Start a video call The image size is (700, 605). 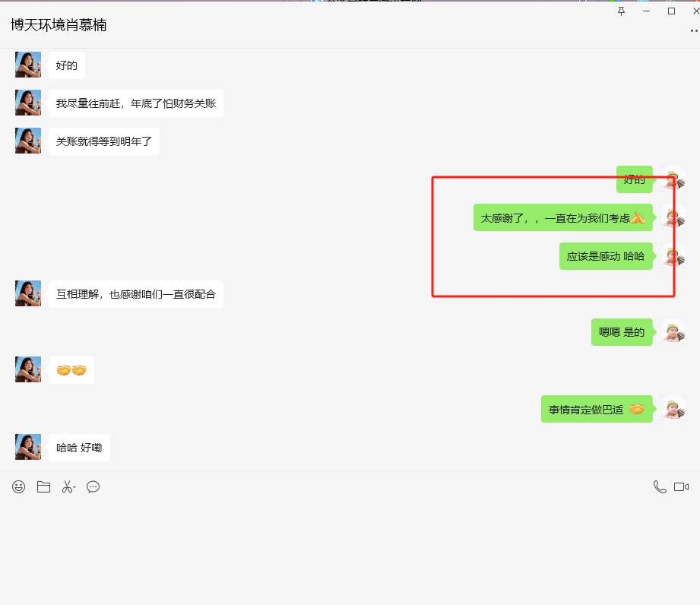(681, 487)
